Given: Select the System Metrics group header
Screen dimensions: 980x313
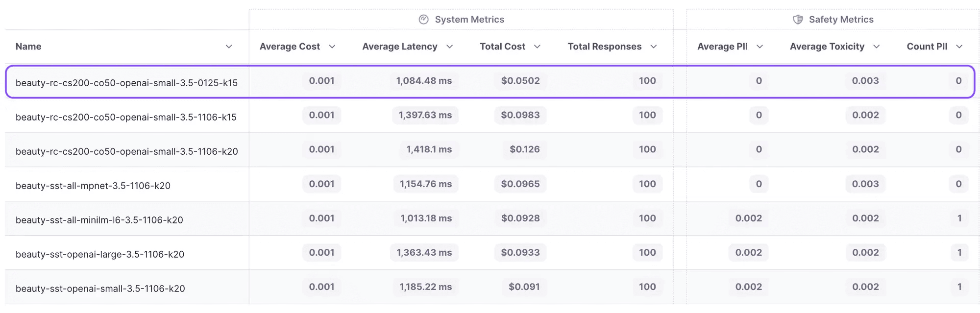Looking at the screenshot, I should 461,20.
